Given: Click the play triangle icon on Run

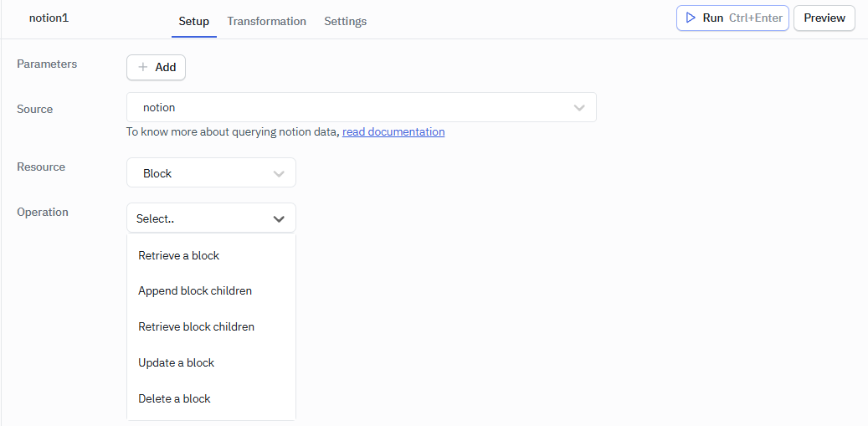Looking at the screenshot, I should coord(691,18).
